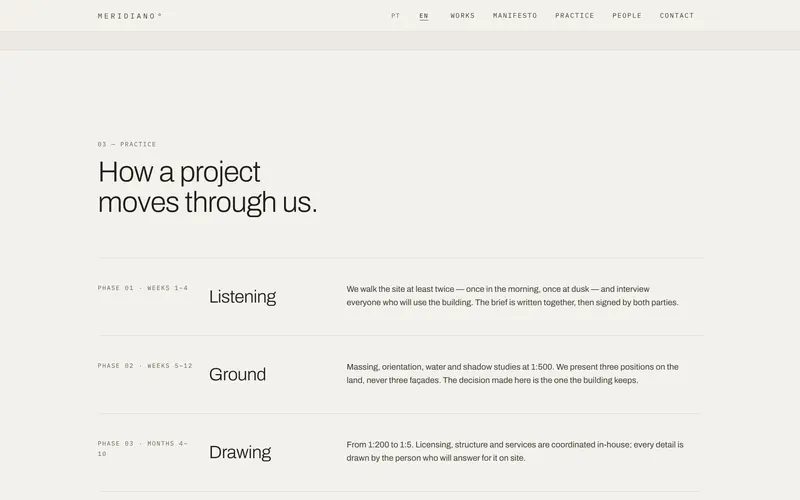This screenshot has height=500, width=800.
Task: Go to the Manifesto section
Action: click(x=515, y=16)
